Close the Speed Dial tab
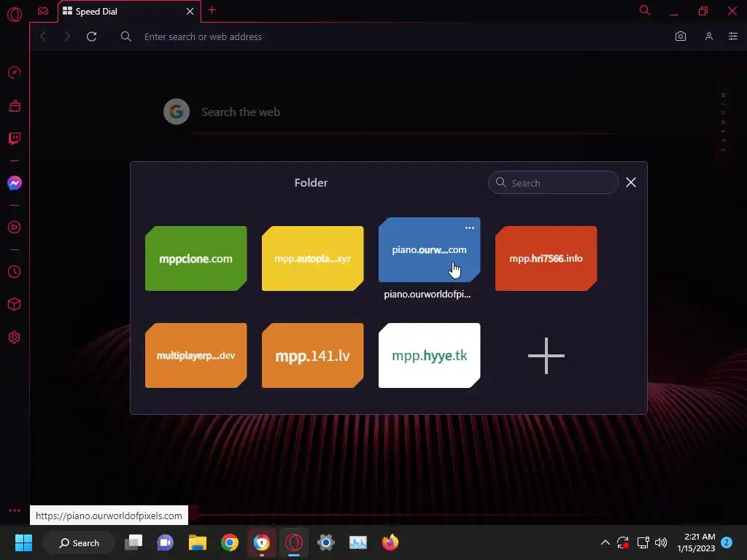This screenshot has height=560, width=747. click(x=190, y=11)
